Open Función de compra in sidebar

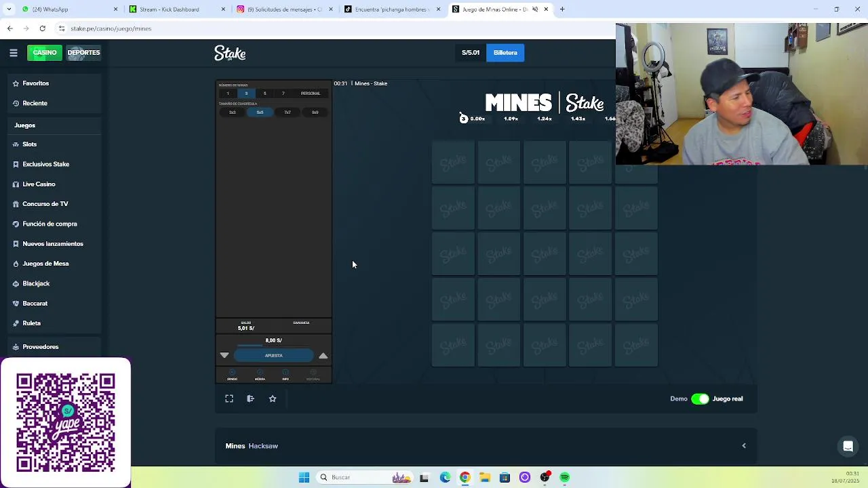coord(50,224)
